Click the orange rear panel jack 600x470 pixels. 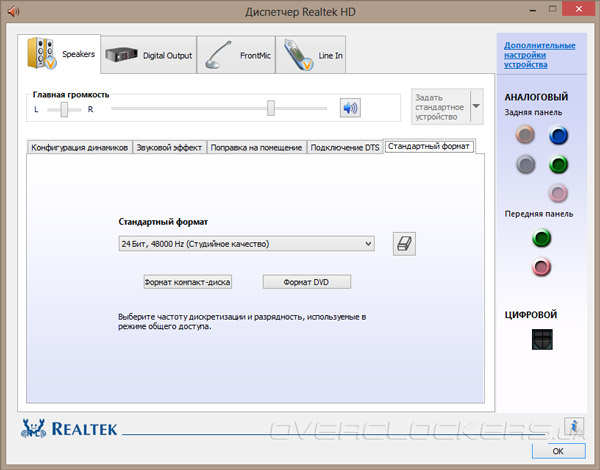(x=525, y=134)
